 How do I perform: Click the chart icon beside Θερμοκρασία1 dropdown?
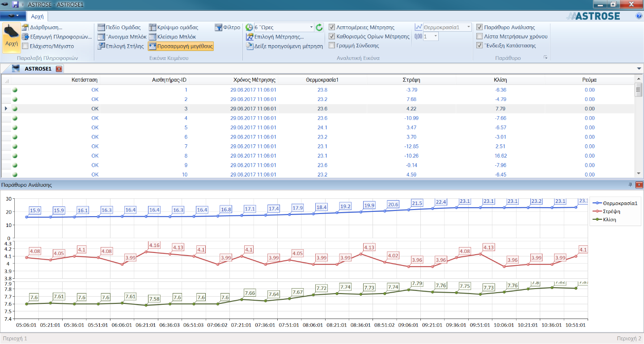click(418, 27)
